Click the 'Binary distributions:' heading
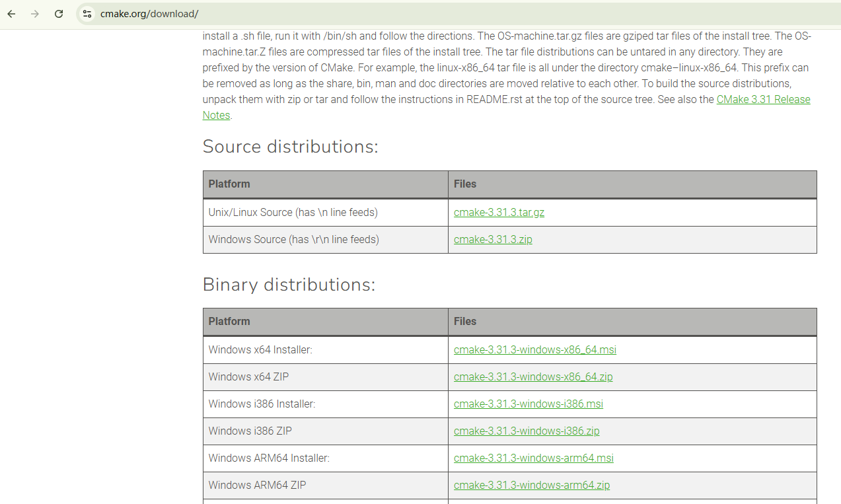841x504 pixels. tap(289, 285)
